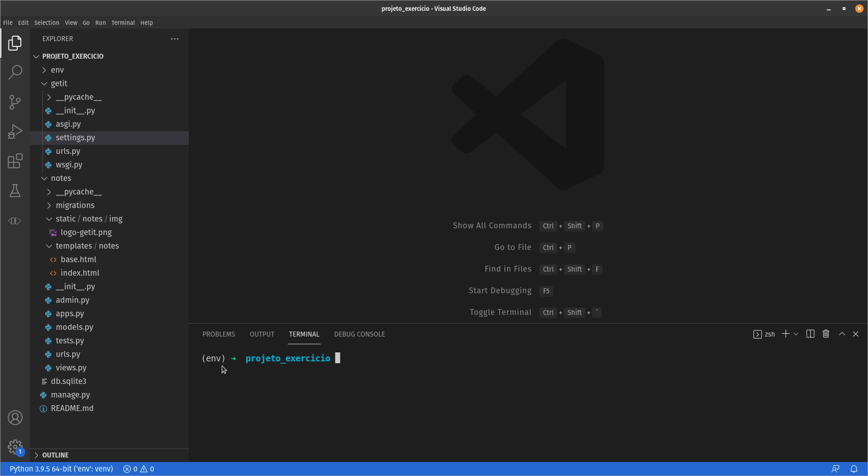Open the launch profile dropdown beside plus
The height and width of the screenshot is (476, 868).
point(796,334)
